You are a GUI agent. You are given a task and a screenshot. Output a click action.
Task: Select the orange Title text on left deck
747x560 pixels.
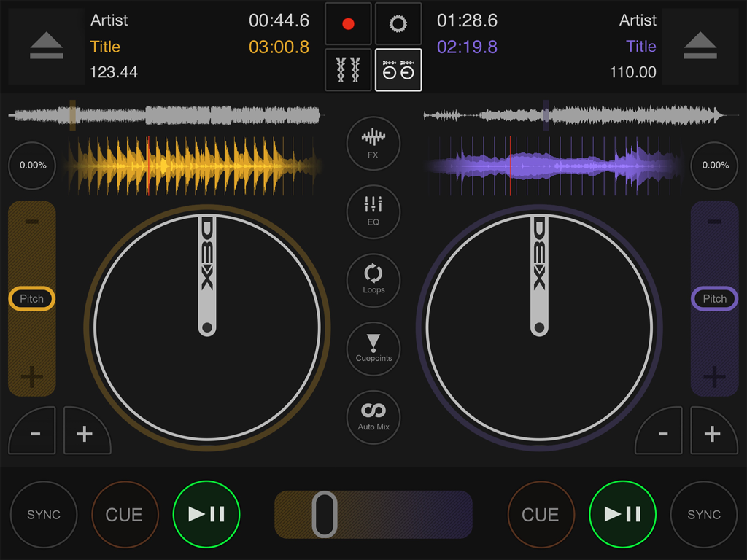coord(105,46)
